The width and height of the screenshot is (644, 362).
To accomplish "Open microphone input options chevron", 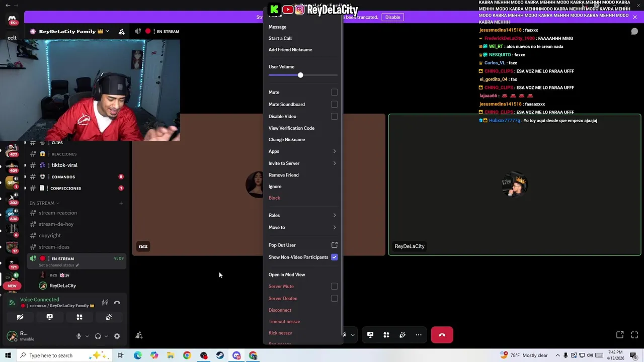I will pyautogui.click(x=87, y=336).
